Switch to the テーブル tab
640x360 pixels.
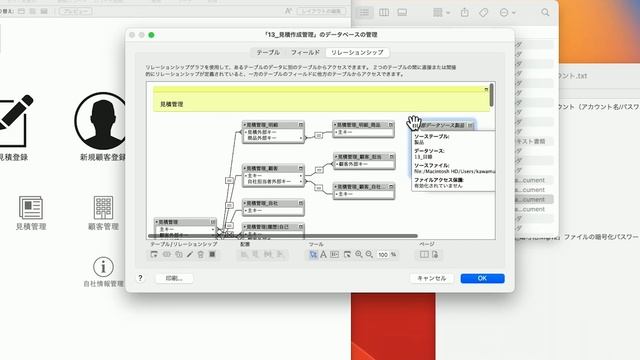coord(268,52)
